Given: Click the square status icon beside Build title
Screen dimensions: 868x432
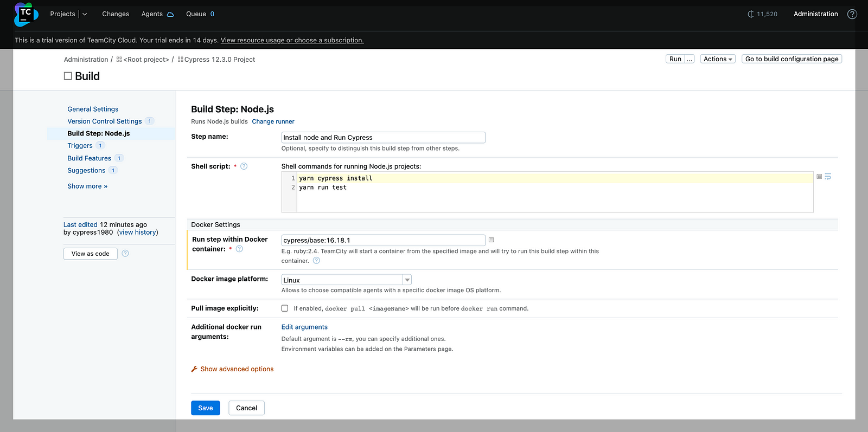Looking at the screenshot, I should tap(68, 76).
